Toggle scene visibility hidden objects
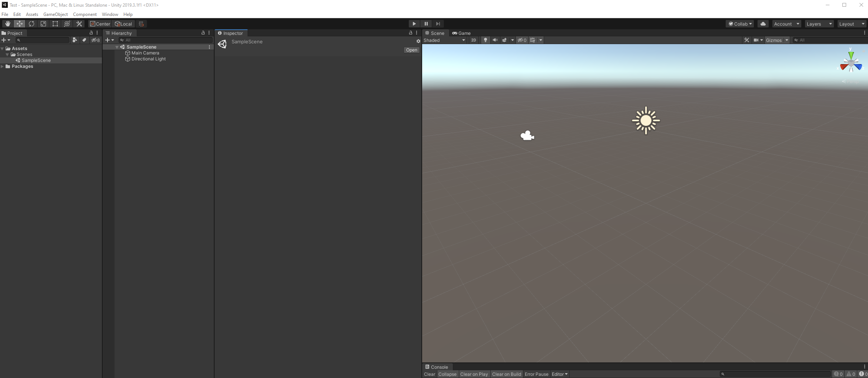 pos(522,40)
